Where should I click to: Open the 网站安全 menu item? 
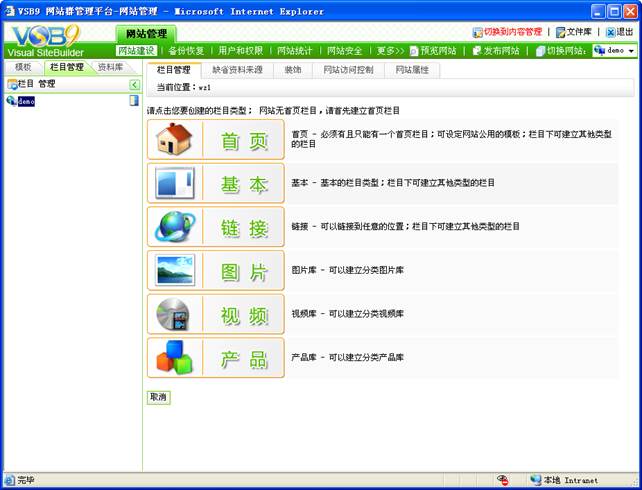345,51
